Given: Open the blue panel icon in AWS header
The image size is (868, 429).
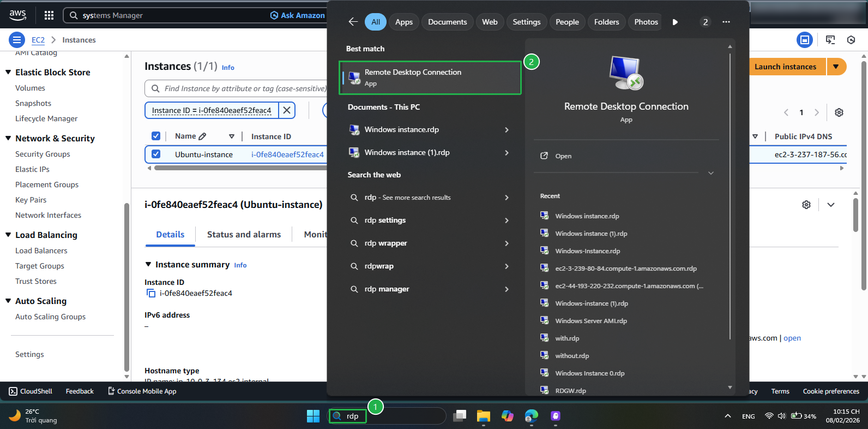Looking at the screenshot, I should click(x=805, y=40).
